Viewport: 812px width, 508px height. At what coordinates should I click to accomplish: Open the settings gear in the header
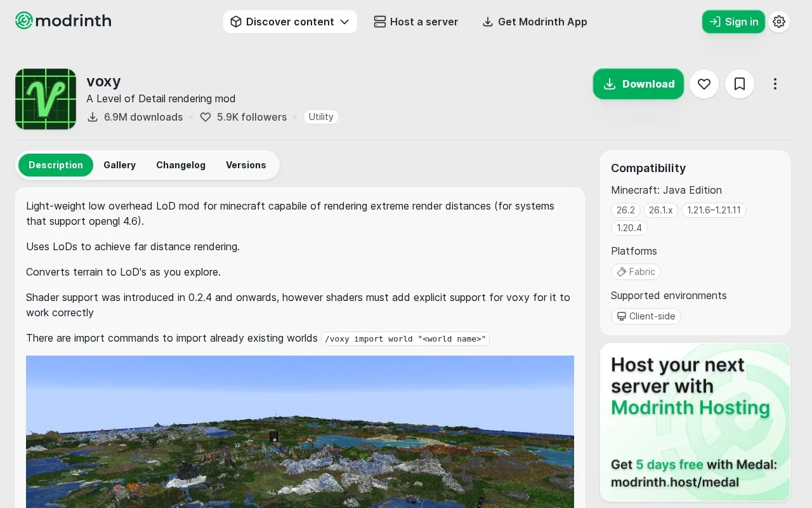(779, 22)
